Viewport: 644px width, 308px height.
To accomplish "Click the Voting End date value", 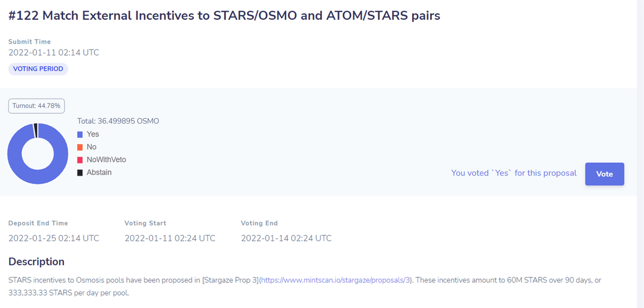I will coord(286,238).
